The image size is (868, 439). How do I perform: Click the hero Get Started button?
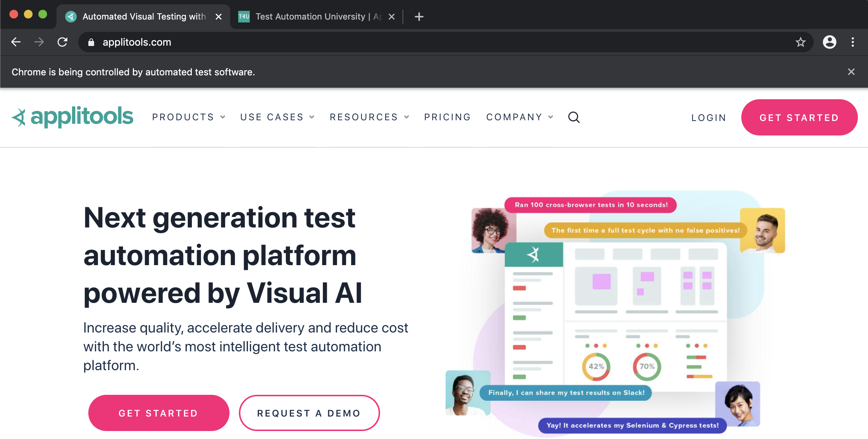159,413
